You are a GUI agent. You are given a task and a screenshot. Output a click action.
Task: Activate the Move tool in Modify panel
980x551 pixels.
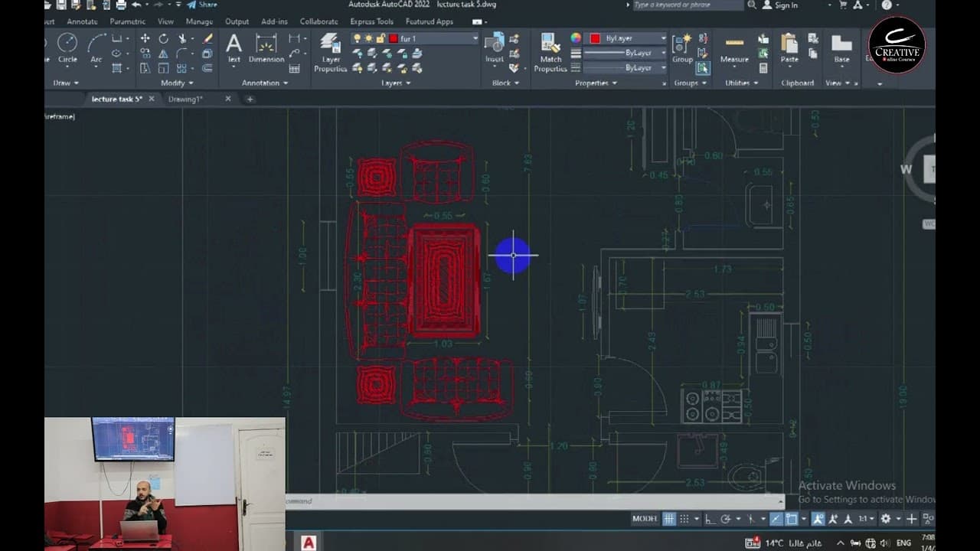click(145, 38)
